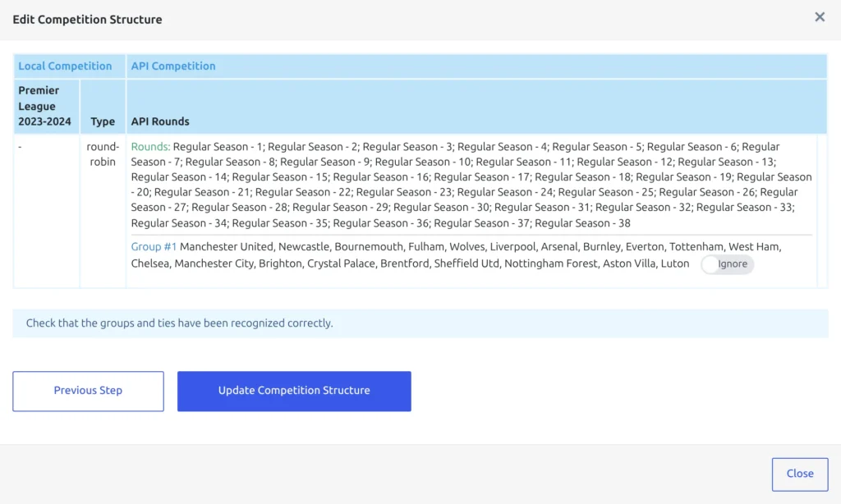Toggle the Ignore switch for Group #1
This screenshot has width=841, height=504.
[x=728, y=263]
